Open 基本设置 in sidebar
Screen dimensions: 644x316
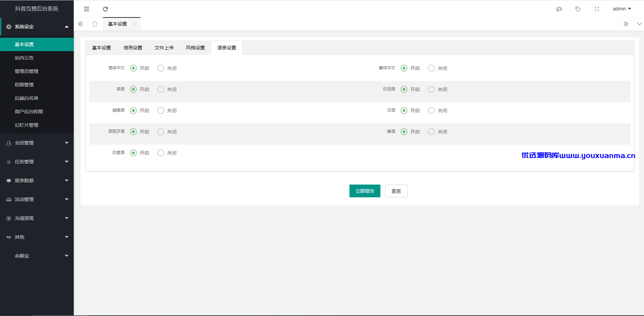[x=37, y=44]
